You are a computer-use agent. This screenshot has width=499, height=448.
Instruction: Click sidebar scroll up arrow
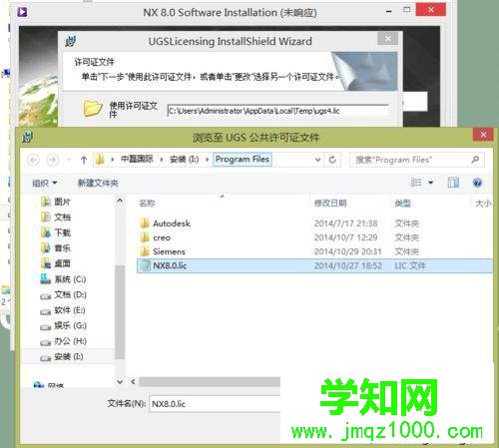pyautogui.click(x=120, y=201)
